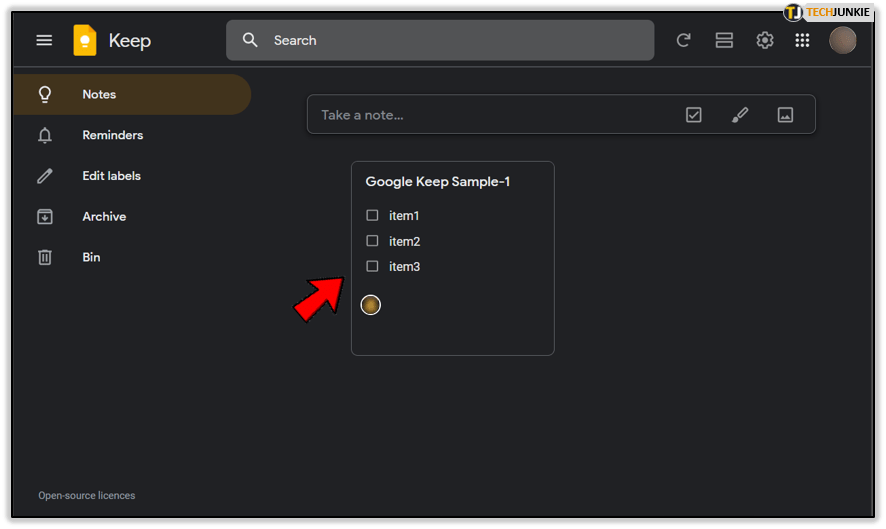Open the main menu hamburger icon
886x529 pixels.
pyautogui.click(x=44, y=40)
